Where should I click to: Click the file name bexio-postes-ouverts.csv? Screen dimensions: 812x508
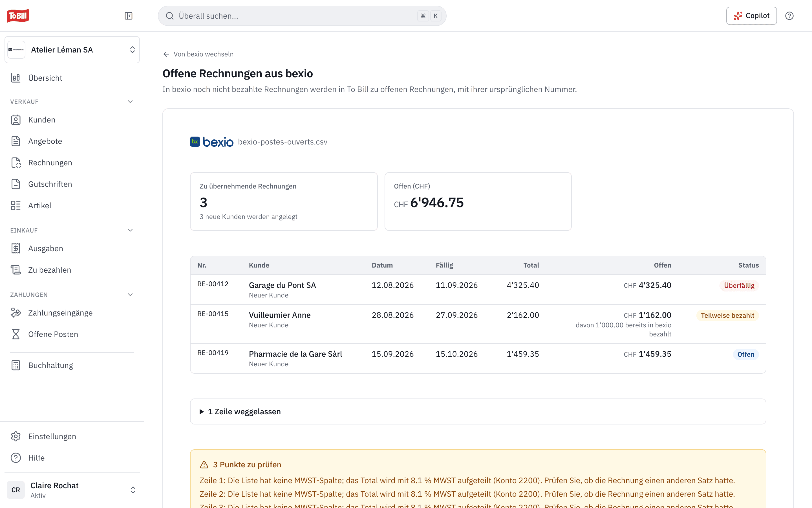tap(283, 142)
